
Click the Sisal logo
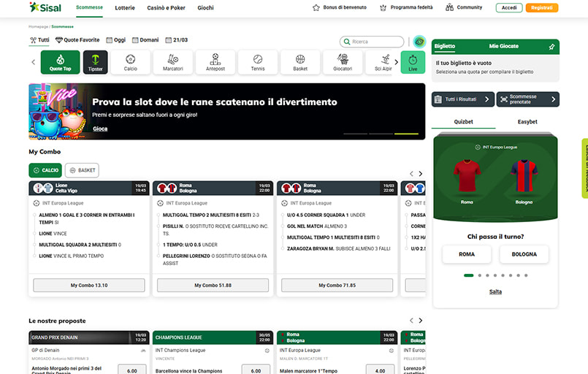[45, 7]
